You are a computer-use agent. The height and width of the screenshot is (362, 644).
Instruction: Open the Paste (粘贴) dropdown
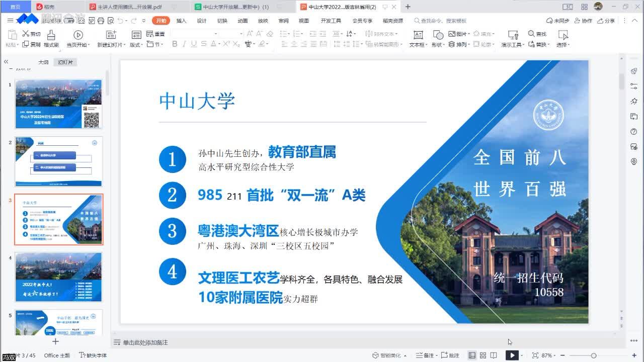(12, 44)
